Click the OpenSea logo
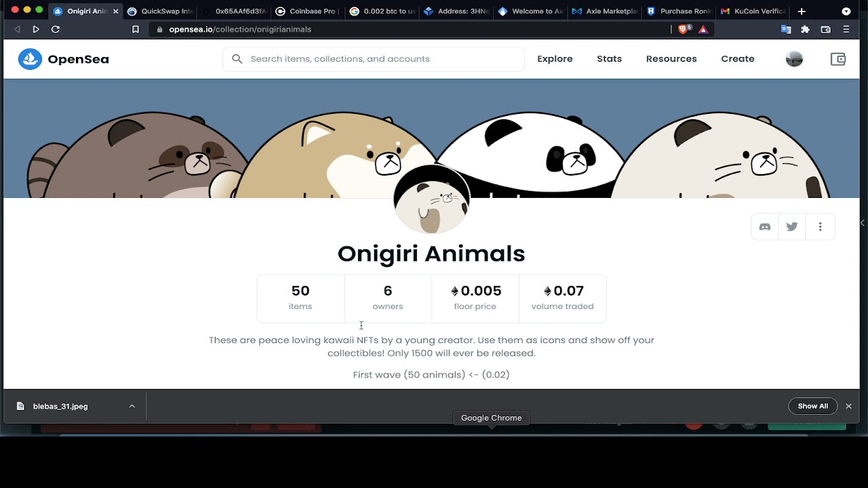The image size is (868, 488). pos(64,59)
